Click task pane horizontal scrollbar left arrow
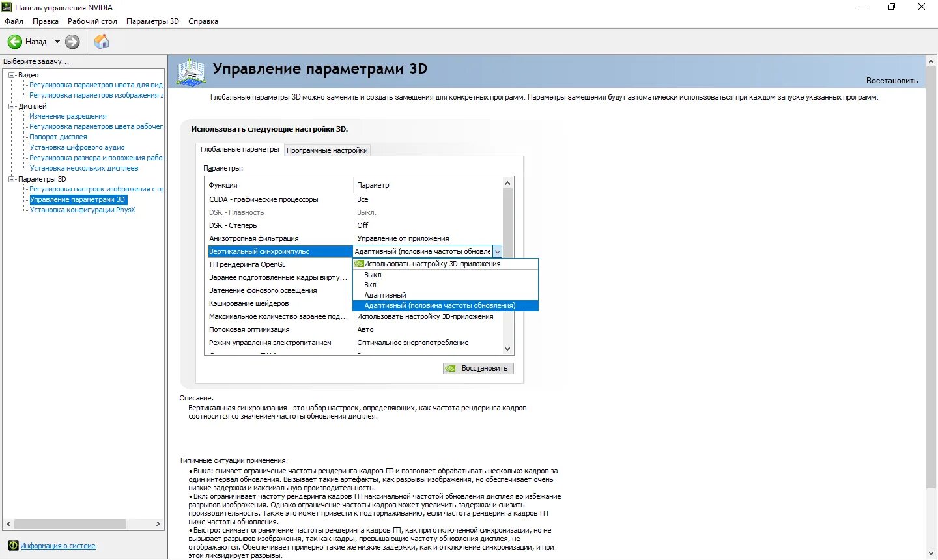Viewport: 938px width, 560px height. (x=8, y=524)
